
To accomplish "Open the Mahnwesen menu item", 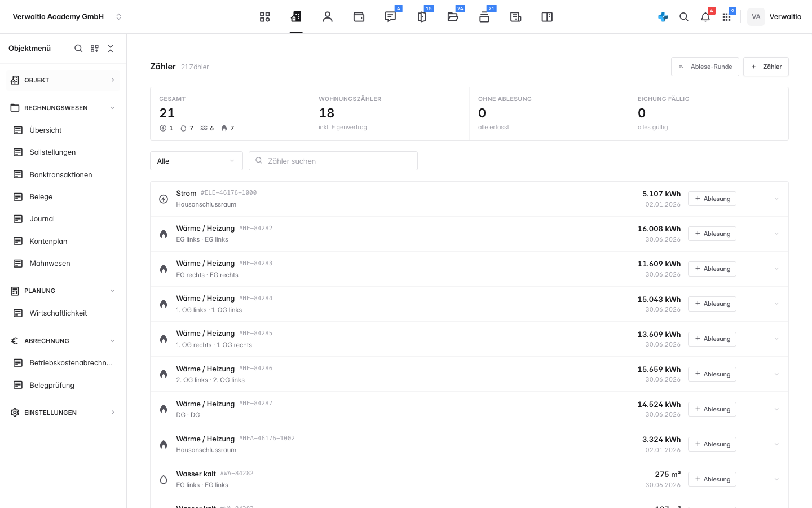I will (x=63, y=264).
